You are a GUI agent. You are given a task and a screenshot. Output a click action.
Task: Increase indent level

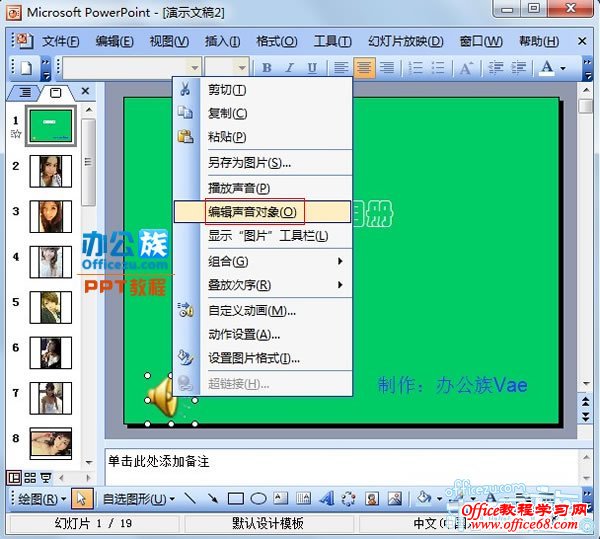518,68
